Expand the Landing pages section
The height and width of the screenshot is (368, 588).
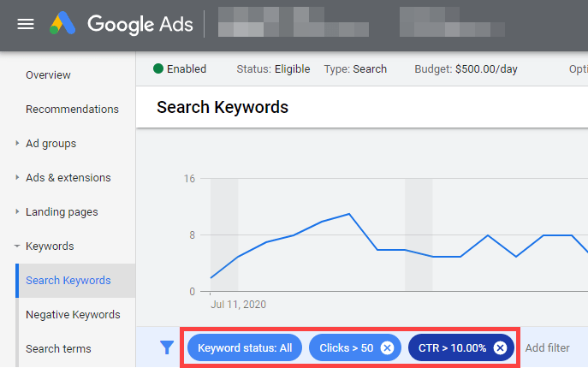click(17, 211)
